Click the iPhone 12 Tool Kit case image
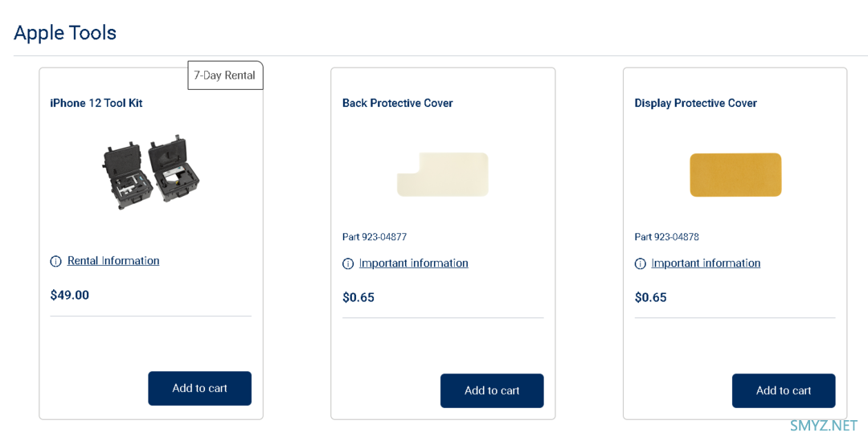This screenshot has height=441, width=868. 150,172
